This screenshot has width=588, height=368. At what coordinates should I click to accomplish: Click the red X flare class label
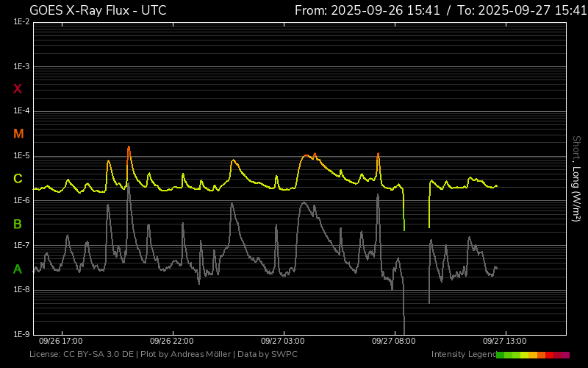[x=18, y=89]
